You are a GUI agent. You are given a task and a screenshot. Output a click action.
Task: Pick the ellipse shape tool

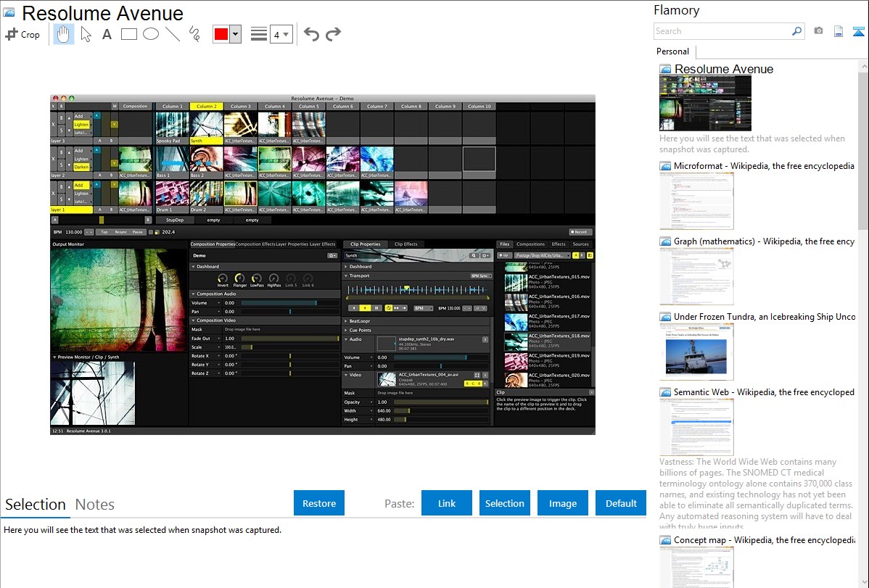point(150,34)
